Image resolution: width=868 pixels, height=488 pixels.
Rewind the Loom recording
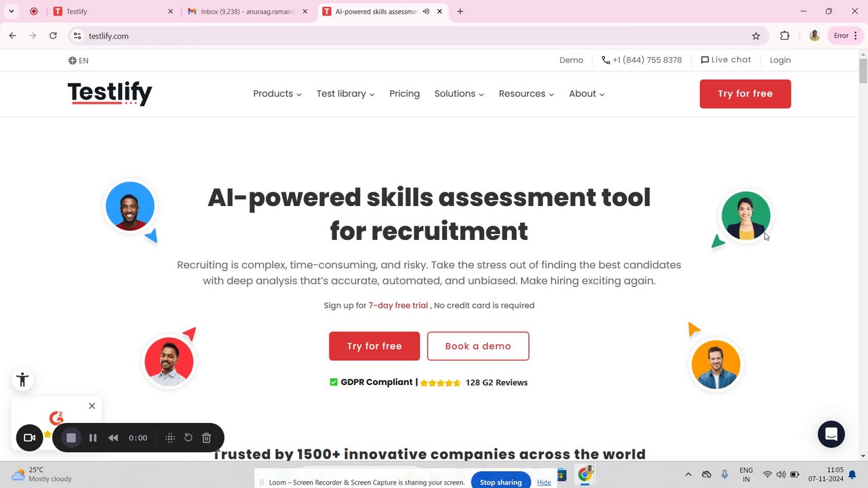coord(113,438)
